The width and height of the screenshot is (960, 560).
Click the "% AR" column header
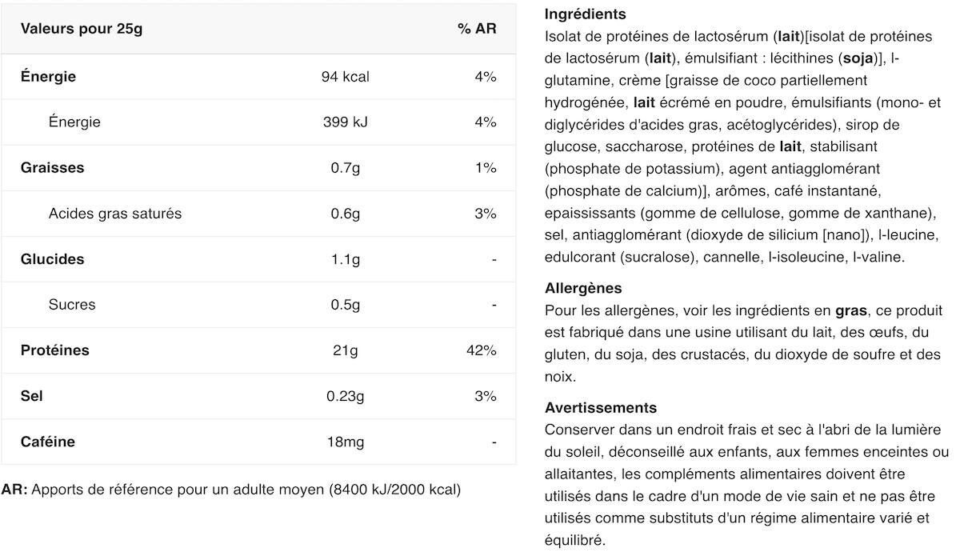click(477, 30)
